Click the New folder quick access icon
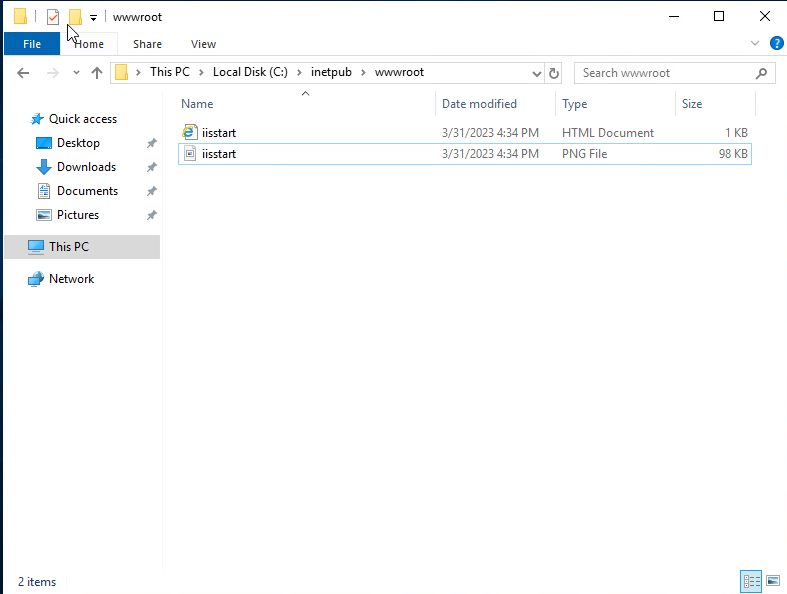The width and height of the screenshot is (787, 594). (75, 17)
